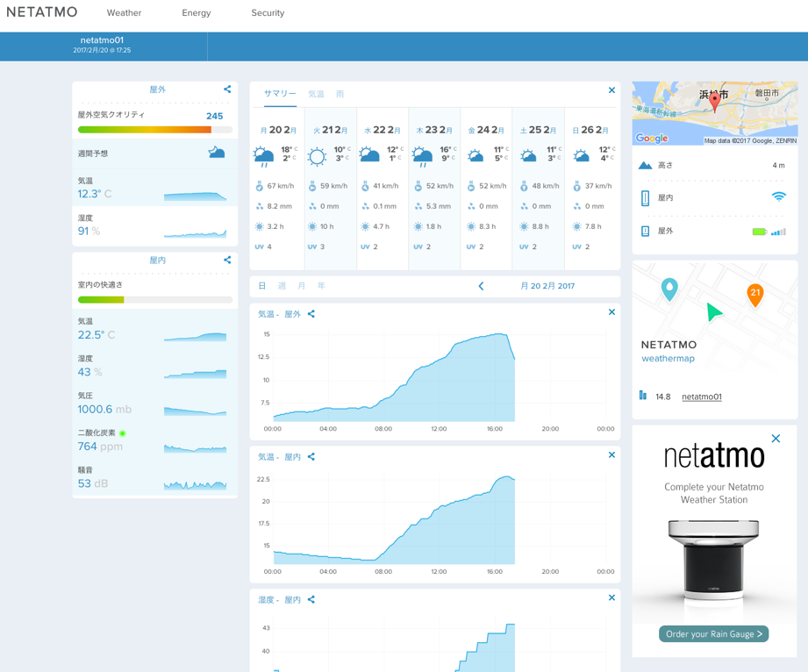Screen dimensions: 808x672
Task: Switch to the サマリー (summary) tab
Action: click(280, 94)
